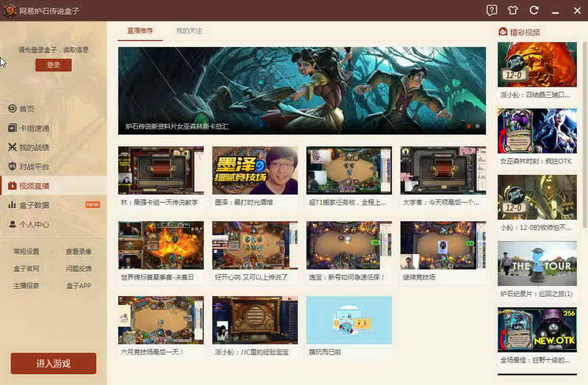Click the 对战平台 shield icon

(12, 166)
